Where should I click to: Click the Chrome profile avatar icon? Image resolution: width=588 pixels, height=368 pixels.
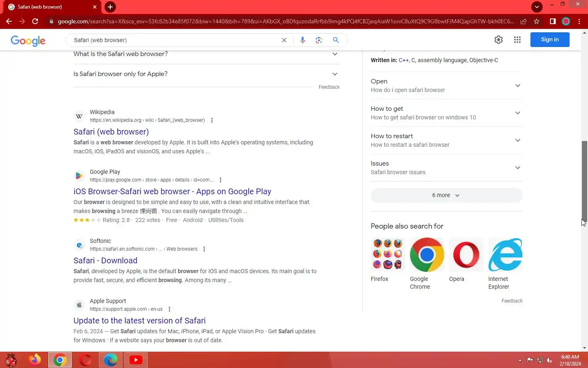click(566, 21)
